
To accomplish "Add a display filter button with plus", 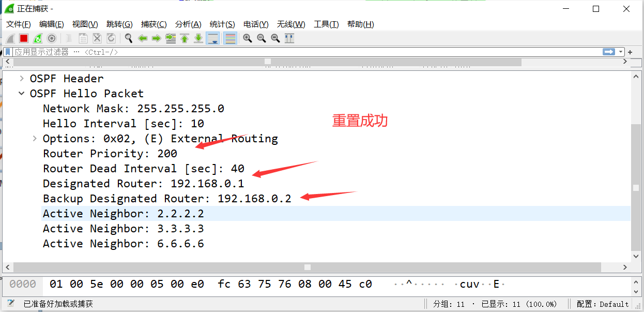I will [x=630, y=52].
